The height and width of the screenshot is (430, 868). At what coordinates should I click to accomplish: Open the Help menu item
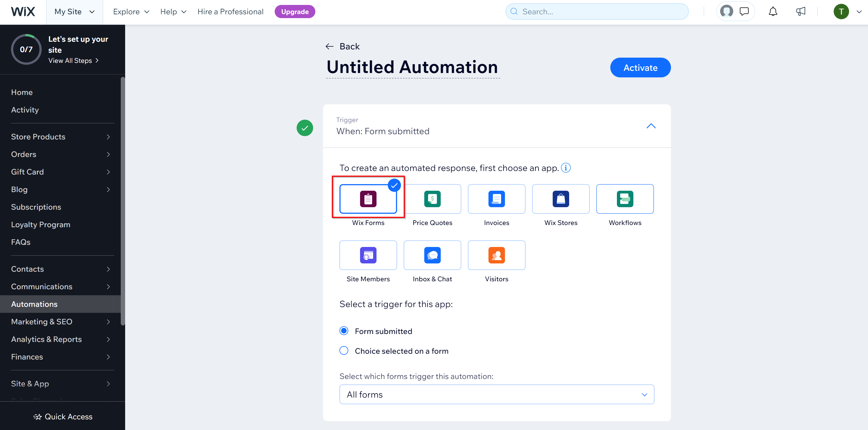click(x=172, y=11)
